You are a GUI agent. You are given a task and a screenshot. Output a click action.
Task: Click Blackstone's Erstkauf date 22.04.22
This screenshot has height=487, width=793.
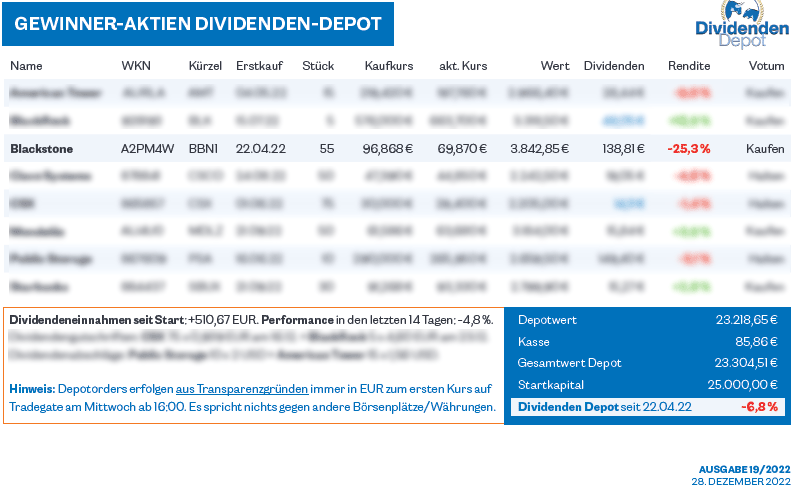coord(260,149)
